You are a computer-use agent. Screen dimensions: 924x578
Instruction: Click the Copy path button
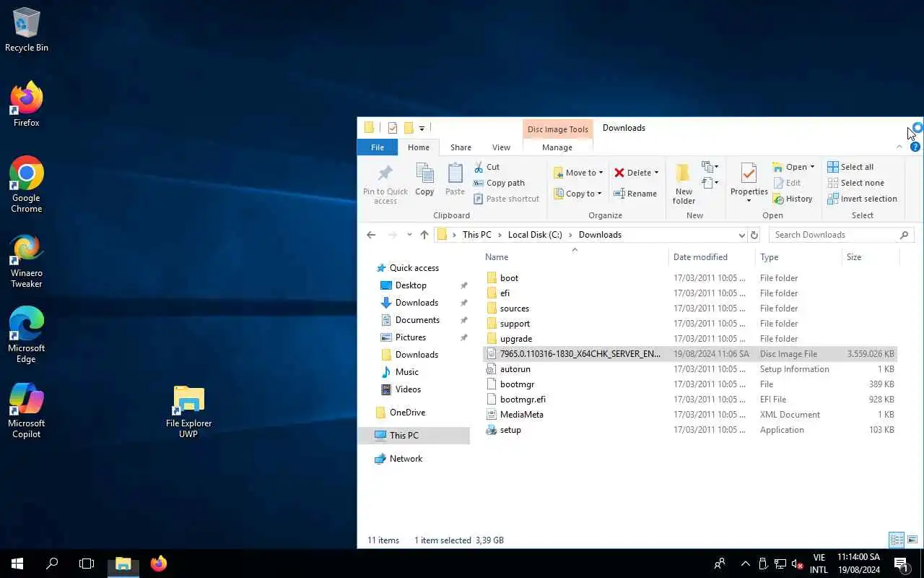(x=499, y=183)
